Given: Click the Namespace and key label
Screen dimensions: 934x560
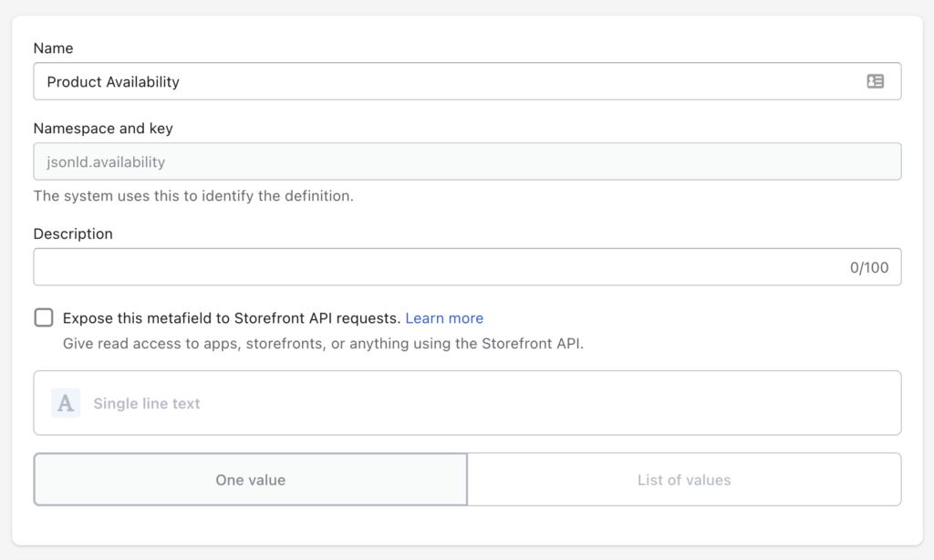Looking at the screenshot, I should tap(103, 128).
